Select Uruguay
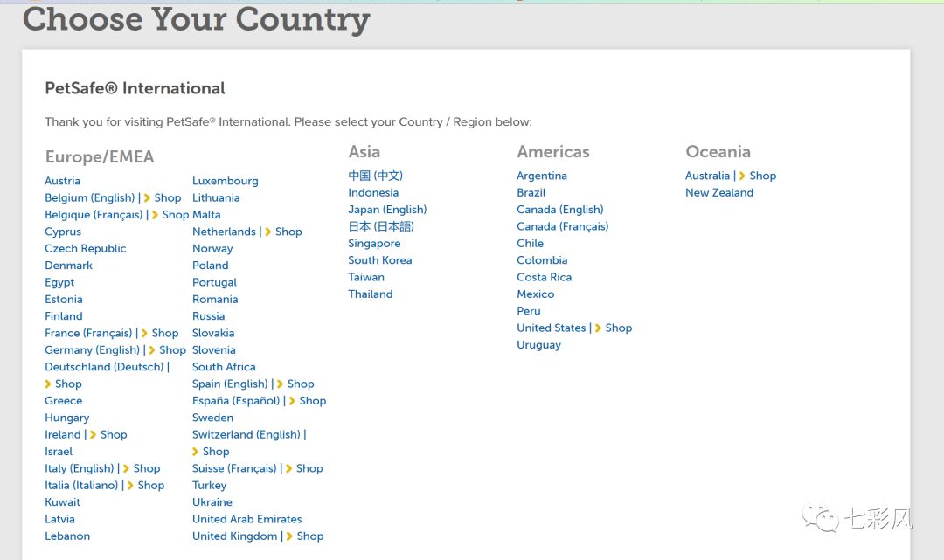 538,345
